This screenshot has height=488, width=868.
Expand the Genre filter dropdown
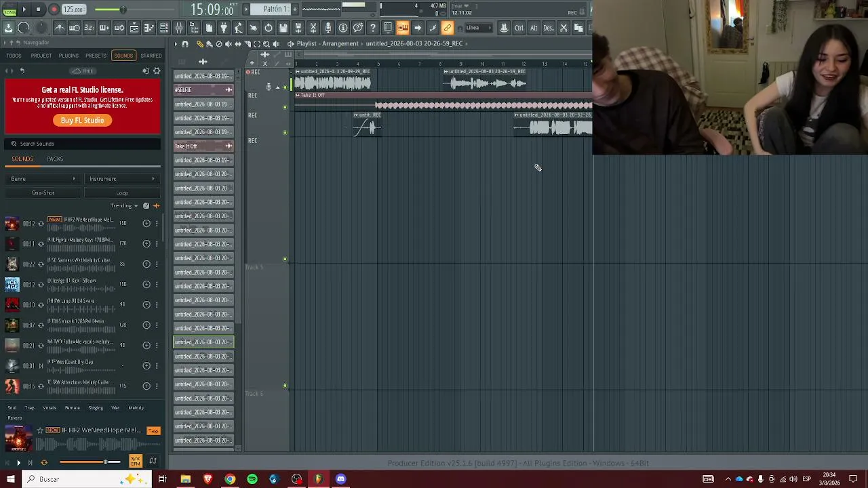click(x=43, y=179)
